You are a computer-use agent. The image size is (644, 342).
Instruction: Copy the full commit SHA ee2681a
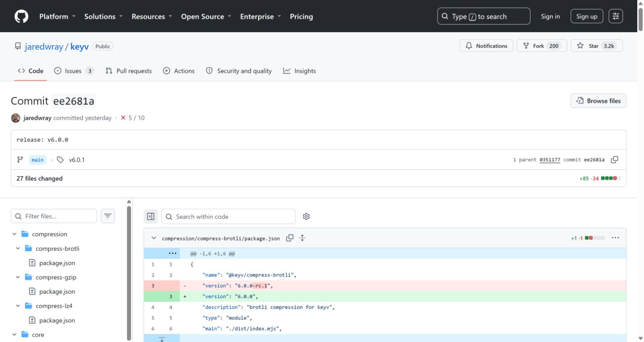[615, 159]
